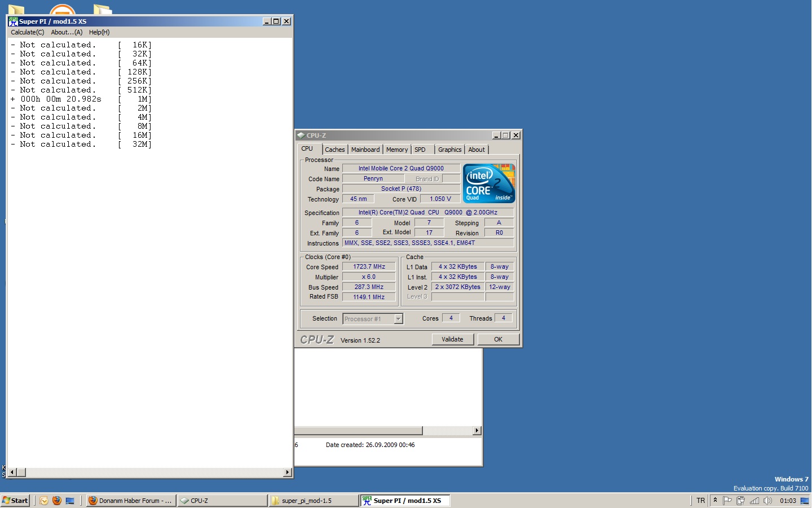The image size is (812, 508).
Task: Launch the clock-like quick launch icon next to Start
Action: [44, 501]
